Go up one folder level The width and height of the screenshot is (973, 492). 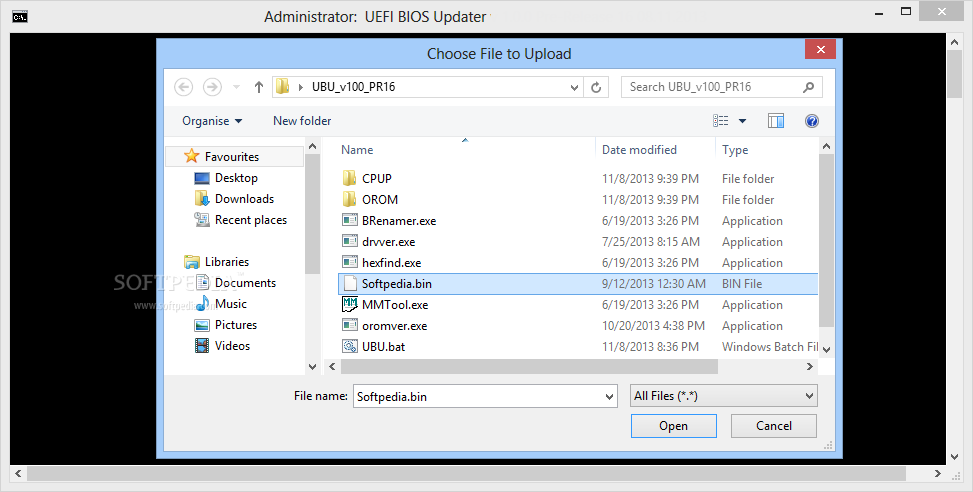point(259,87)
